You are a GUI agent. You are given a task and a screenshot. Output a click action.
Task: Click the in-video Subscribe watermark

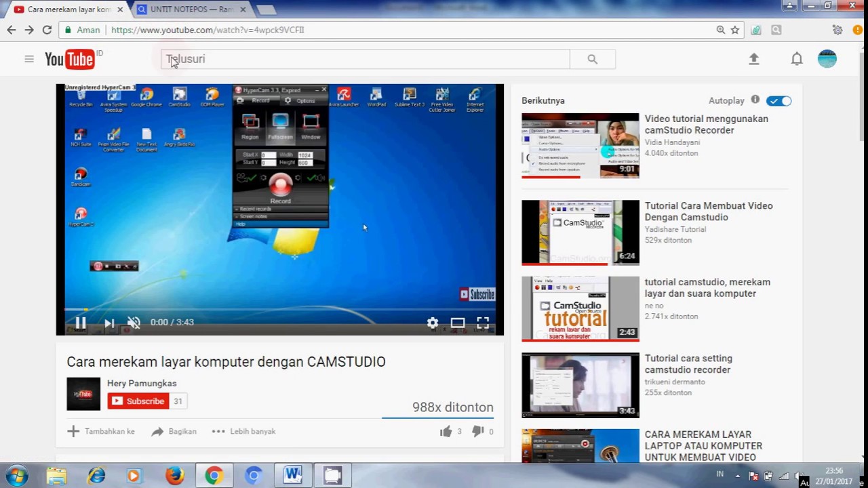[x=477, y=294]
